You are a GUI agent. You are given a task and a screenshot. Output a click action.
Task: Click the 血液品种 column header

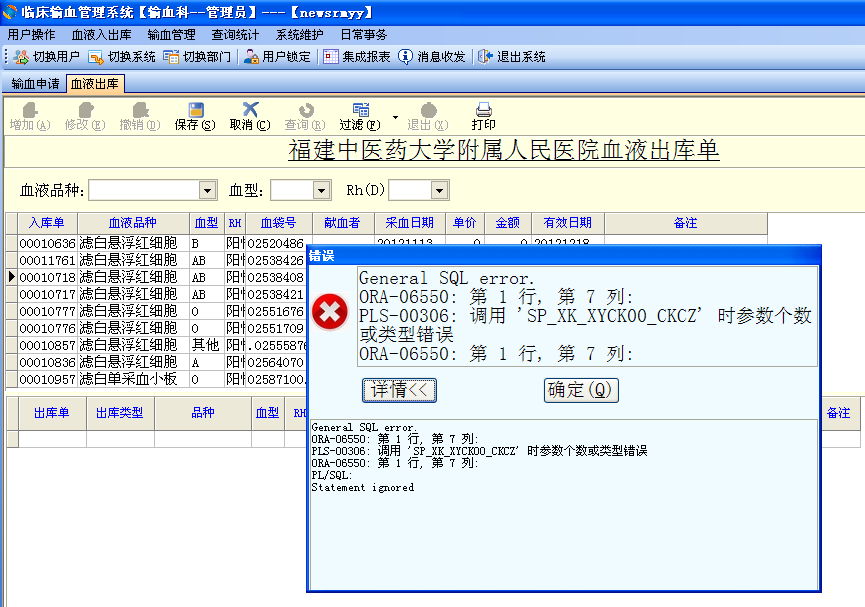click(x=133, y=223)
